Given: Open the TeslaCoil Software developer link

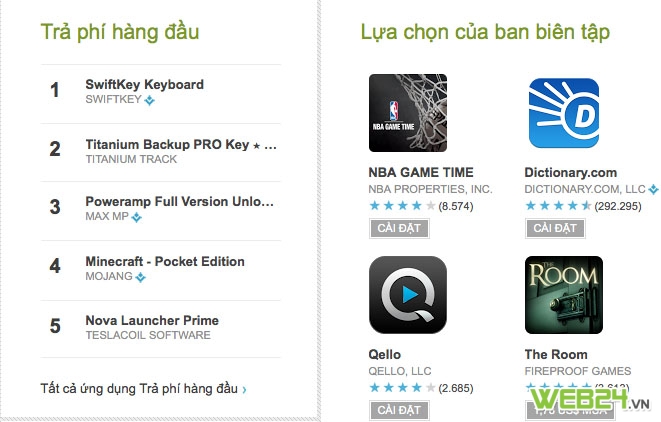Looking at the screenshot, I should coord(148,335).
